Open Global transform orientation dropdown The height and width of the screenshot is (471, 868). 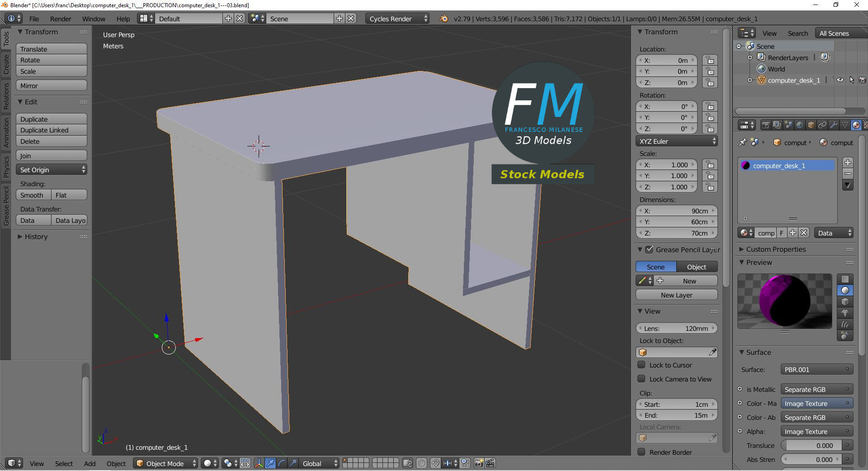(319, 463)
